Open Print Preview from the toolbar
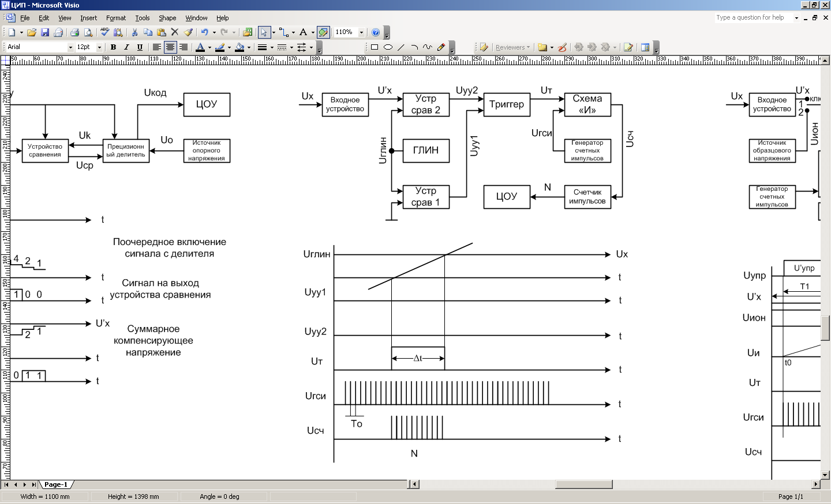This screenshot has height=504, width=831. tap(88, 32)
